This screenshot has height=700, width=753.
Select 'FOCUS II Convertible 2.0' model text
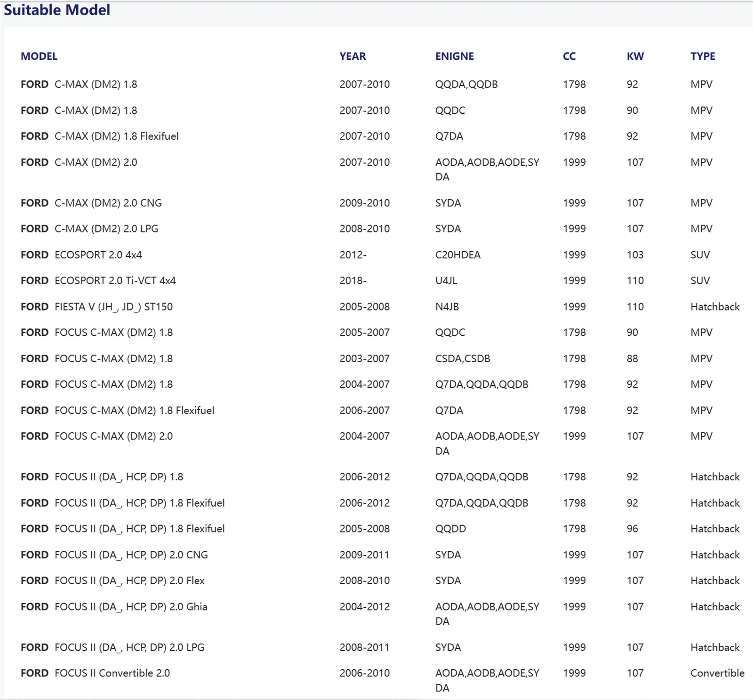[112, 673]
